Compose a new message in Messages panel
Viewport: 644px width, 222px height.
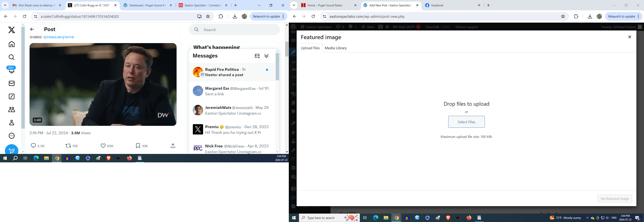tap(257, 56)
